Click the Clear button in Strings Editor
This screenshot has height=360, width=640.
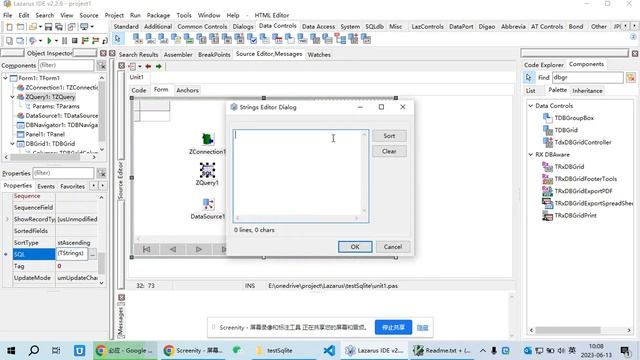pyautogui.click(x=389, y=151)
